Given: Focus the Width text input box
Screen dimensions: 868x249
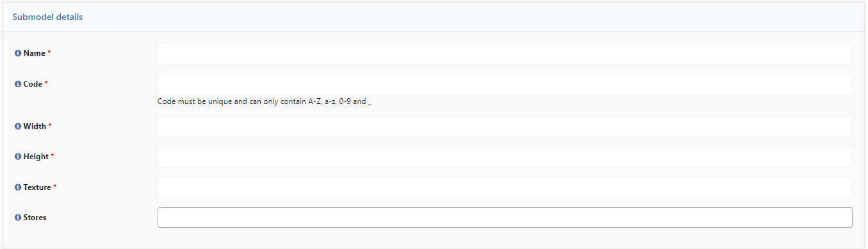Looking at the screenshot, I should click(x=505, y=126).
